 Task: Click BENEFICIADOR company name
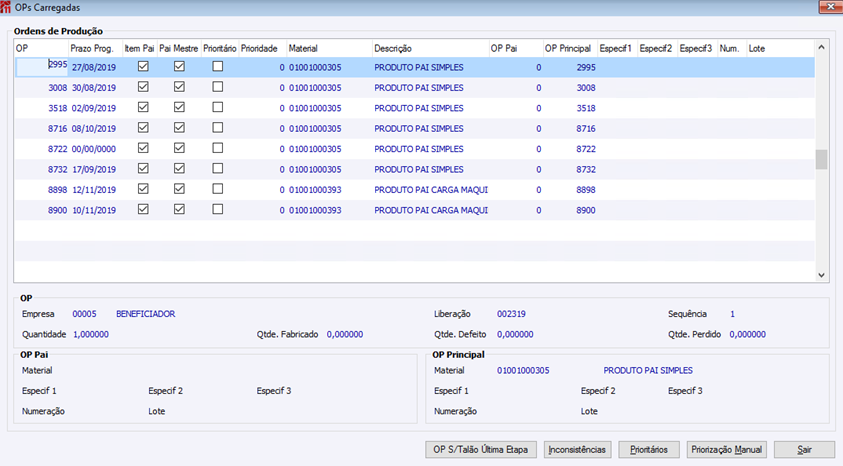146,314
